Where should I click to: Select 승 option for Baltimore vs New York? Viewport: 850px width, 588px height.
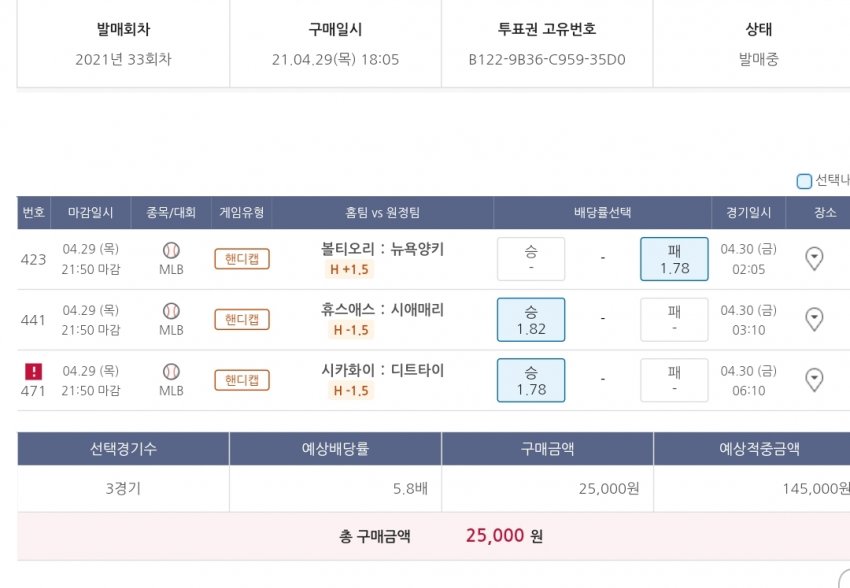coord(531,259)
